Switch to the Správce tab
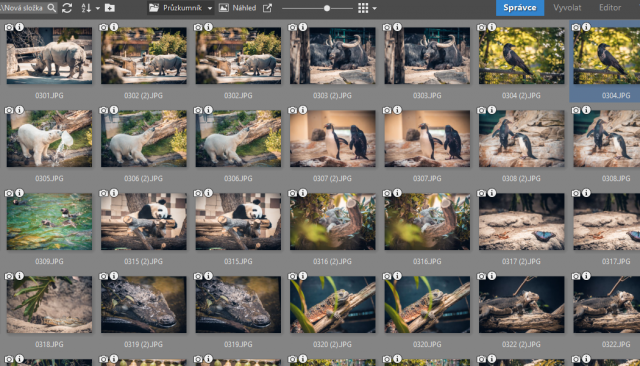This screenshot has height=366, width=640. [520, 8]
